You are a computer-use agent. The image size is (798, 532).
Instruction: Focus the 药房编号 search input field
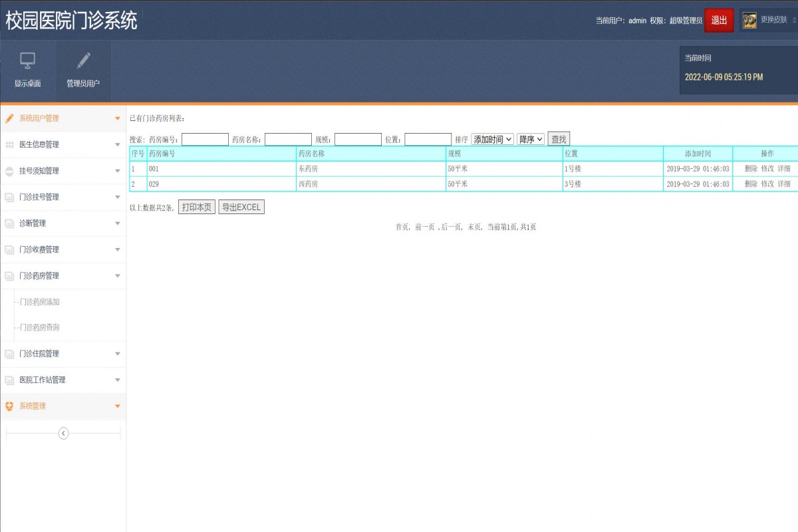pos(205,140)
